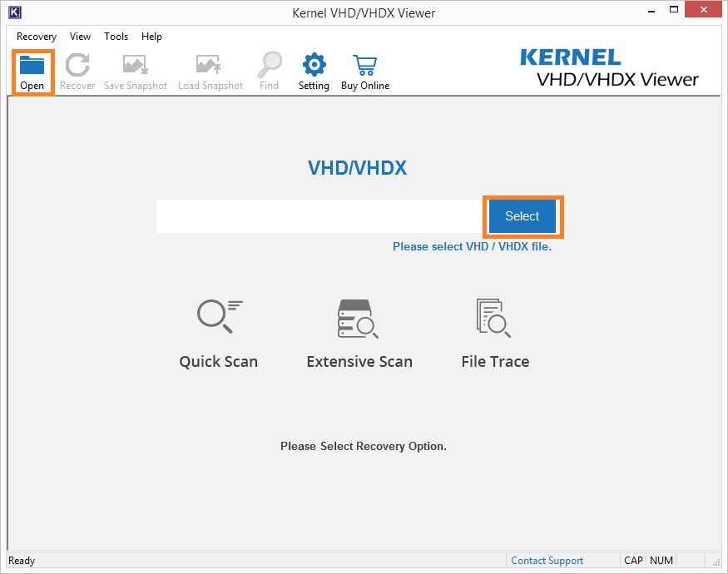Open the View menu

tap(81, 37)
